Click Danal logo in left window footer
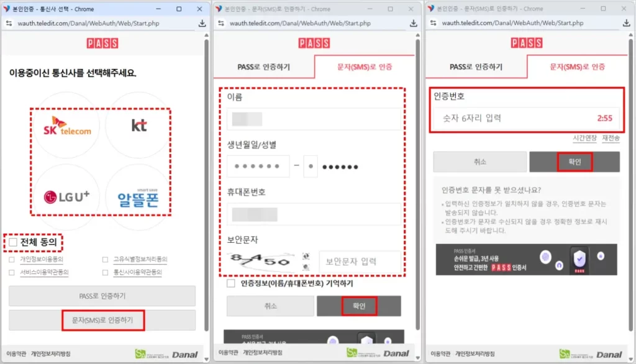This screenshot has width=636, height=364. coord(185,355)
